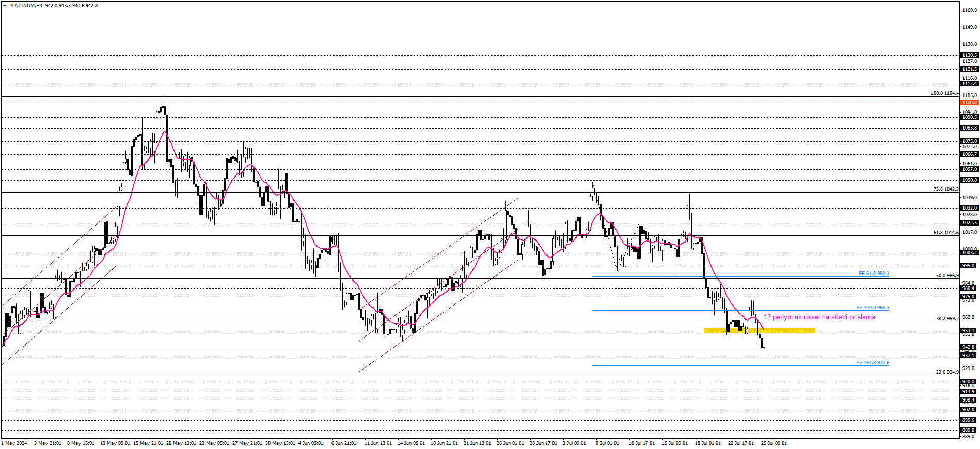
Task: Click the '38.2 959.2' retracement label
Action: click(x=947, y=319)
